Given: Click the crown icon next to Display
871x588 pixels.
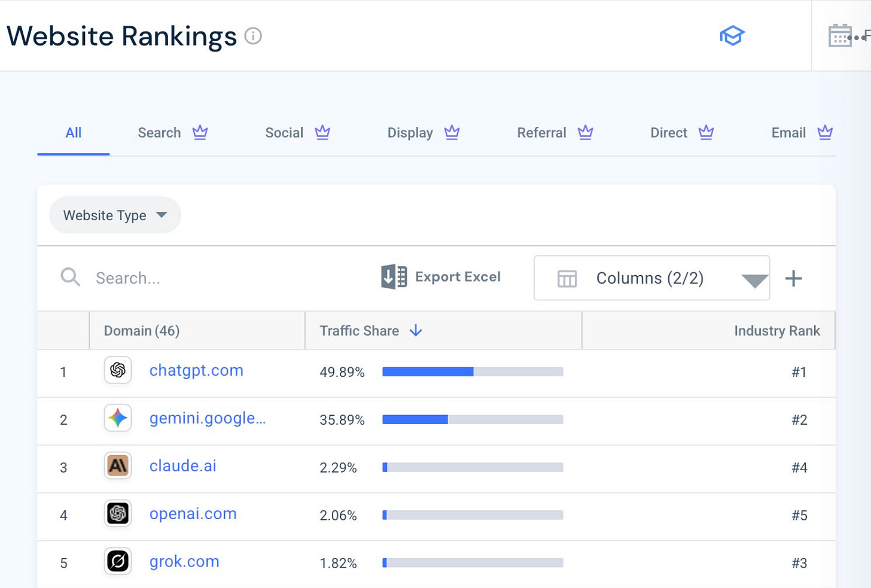Looking at the screenshot, I should 452,132.
